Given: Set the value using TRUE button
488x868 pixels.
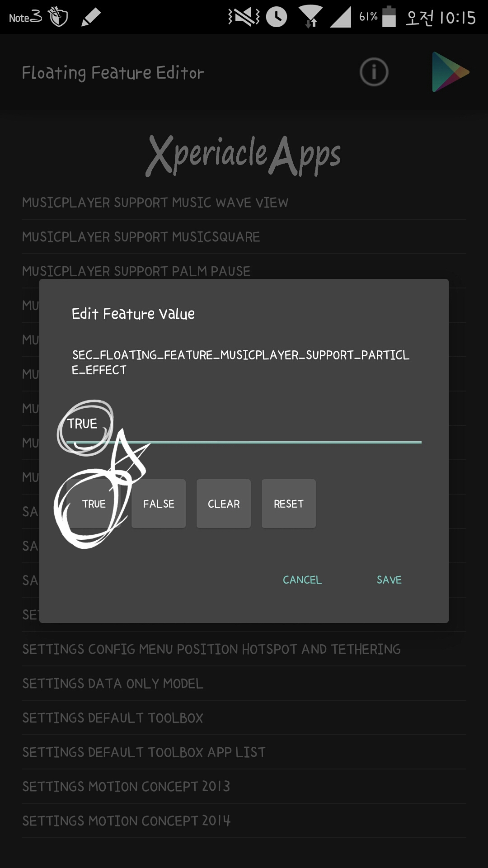Looking at the screenshot, I should click(x=94, y=504).
